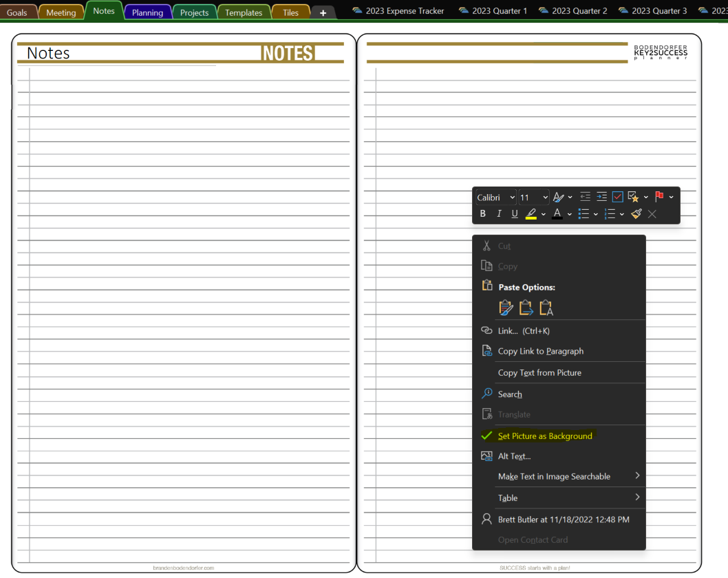Apply bullets with the bulleted list icon
The height and width of the screenshot is (578, 728).
point(584,213)
